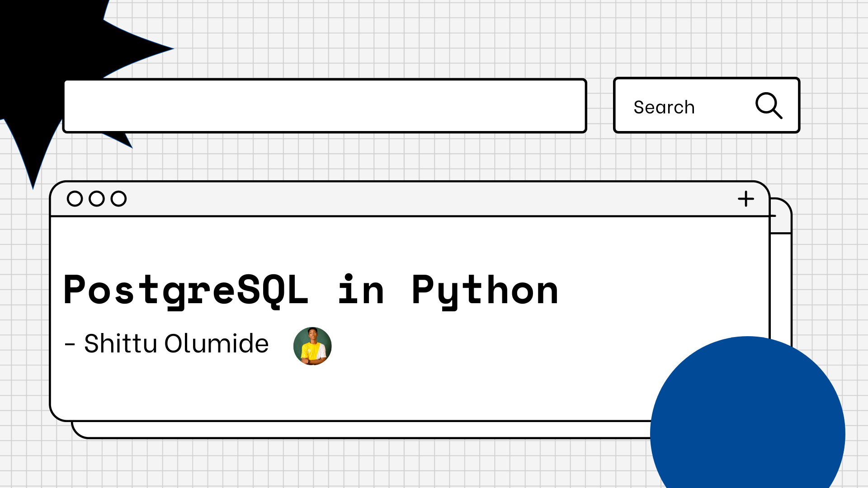Viewport: 868px width, 488px height.
Task: Select the blue circle graphic element
Action: click(746, 434)
